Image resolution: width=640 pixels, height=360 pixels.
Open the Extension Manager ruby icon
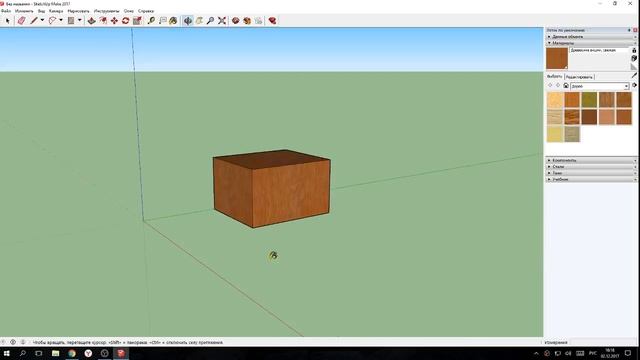pos(272,20)
